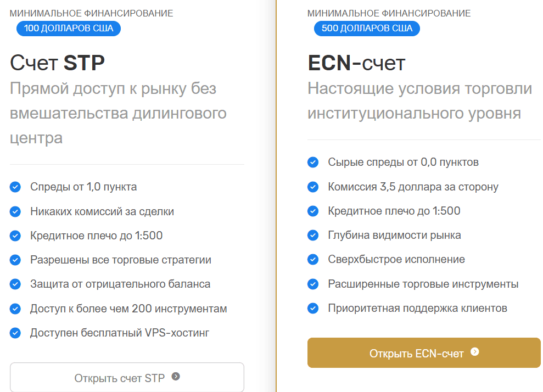
Task: Click the checkmark beside 'Приоритетная поддержка клиентов'
Action: 313,308
